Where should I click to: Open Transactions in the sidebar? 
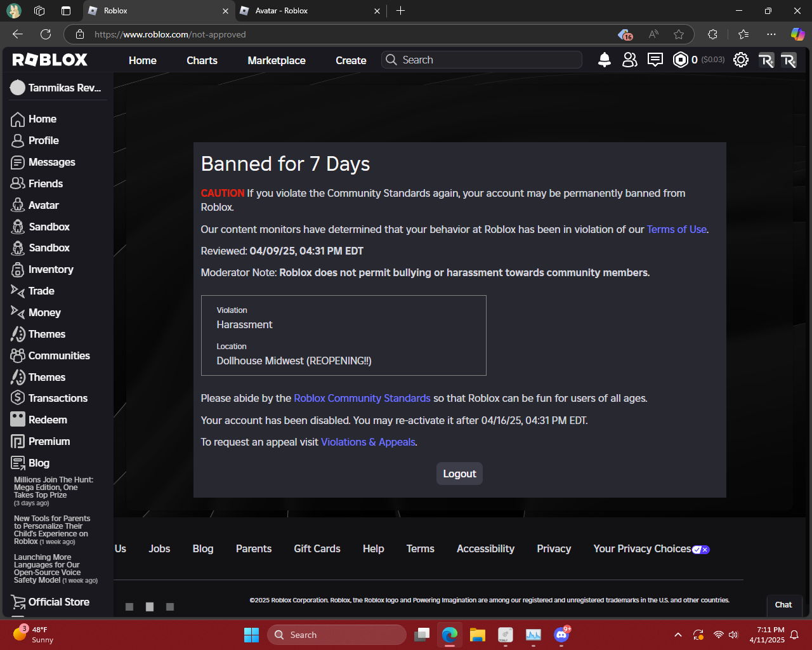coord(49,399)
